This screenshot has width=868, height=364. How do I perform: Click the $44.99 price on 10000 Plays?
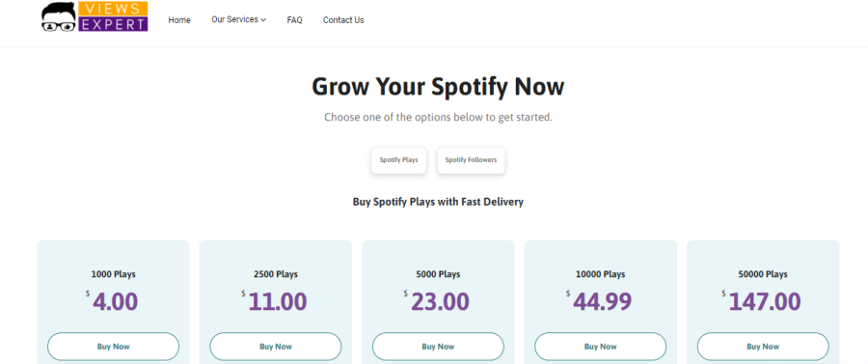(599, 301)
